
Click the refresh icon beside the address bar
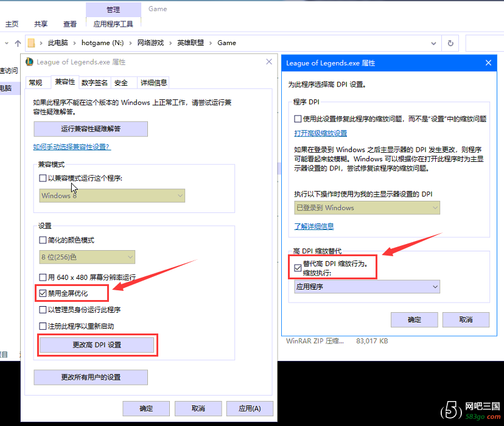(x=450, y=43)
